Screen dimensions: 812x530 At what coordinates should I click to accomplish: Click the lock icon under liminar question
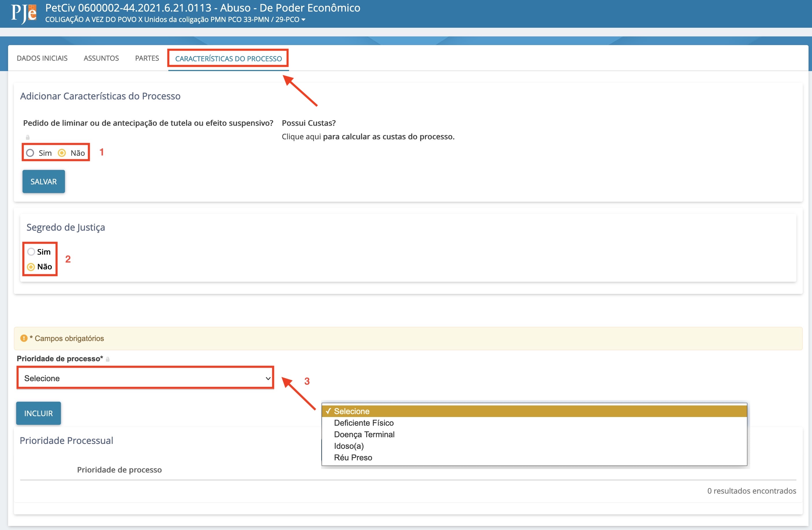point(28,137)
